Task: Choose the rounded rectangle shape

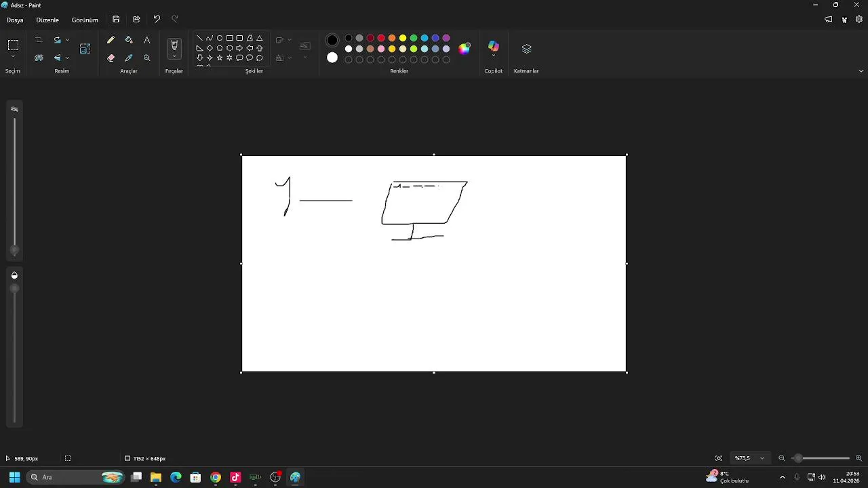Action: 239,38
